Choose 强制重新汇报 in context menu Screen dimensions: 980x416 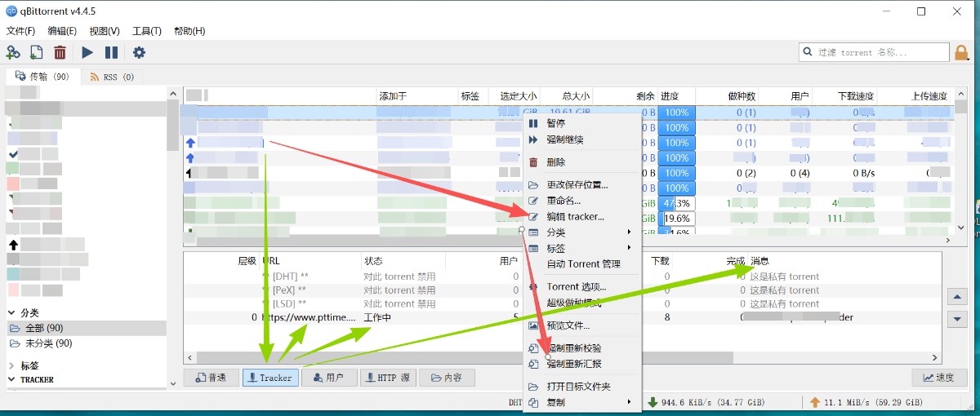point(581,364)
